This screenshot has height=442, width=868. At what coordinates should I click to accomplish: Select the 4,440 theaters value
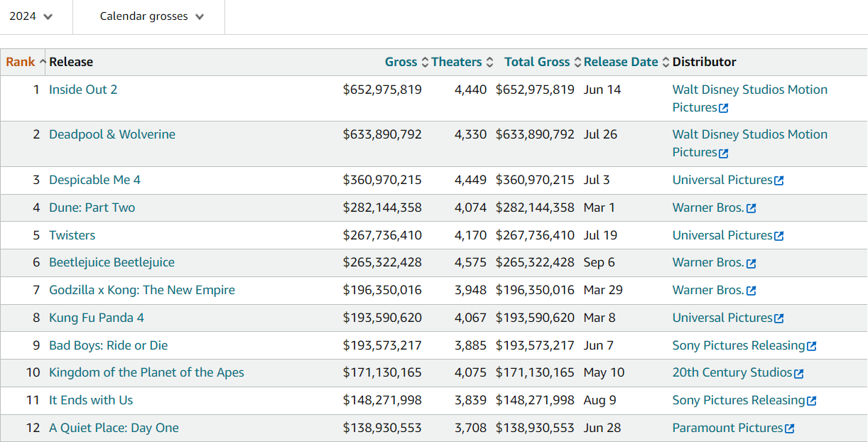[x=470, y=90]
